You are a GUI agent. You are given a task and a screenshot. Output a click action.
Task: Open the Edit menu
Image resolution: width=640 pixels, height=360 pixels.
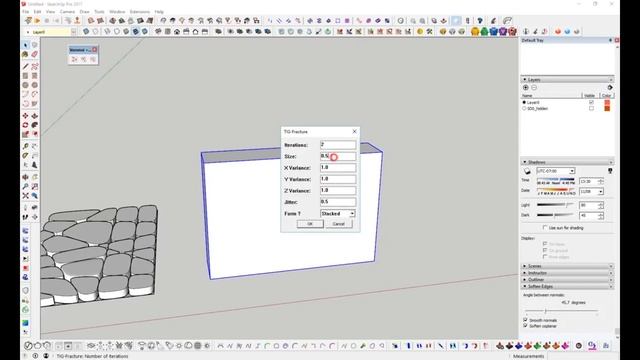click(38, 12)
